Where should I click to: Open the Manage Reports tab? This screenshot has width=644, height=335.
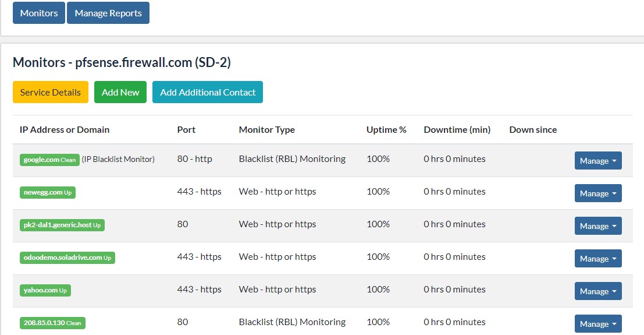click(x=108, y=13)
